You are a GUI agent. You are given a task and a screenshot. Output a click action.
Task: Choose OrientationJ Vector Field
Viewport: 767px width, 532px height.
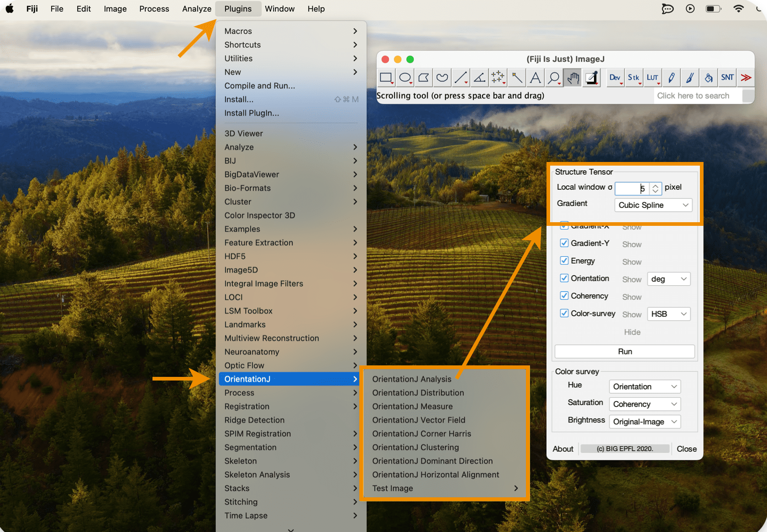click(x=419, y=420)
